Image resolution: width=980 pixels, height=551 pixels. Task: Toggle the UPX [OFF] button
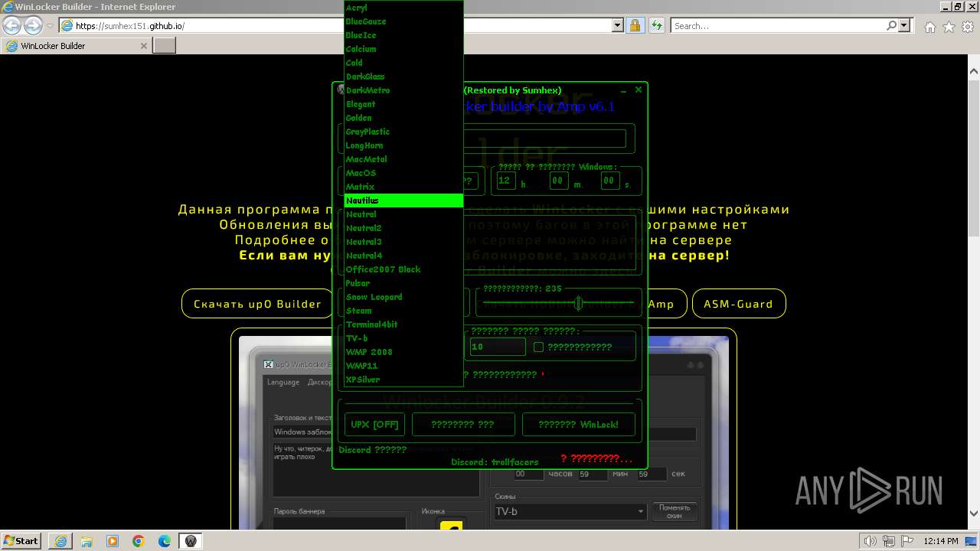(374, 425)
